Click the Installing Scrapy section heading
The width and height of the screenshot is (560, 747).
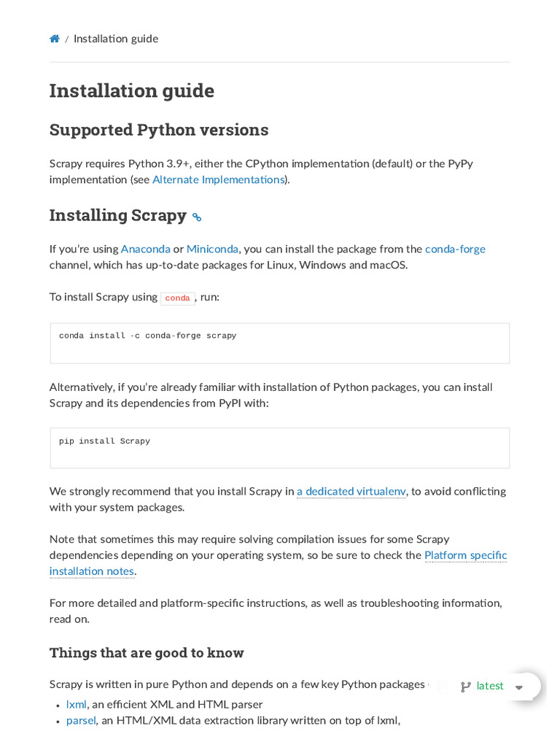pyautogui.click(x=118, y=215)
